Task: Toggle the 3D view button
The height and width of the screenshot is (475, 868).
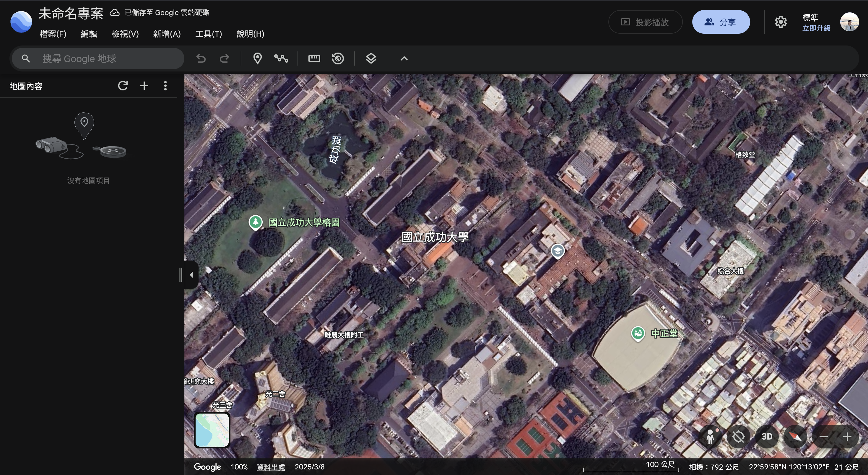Action: pyautogui.click(x=767, y=437)
